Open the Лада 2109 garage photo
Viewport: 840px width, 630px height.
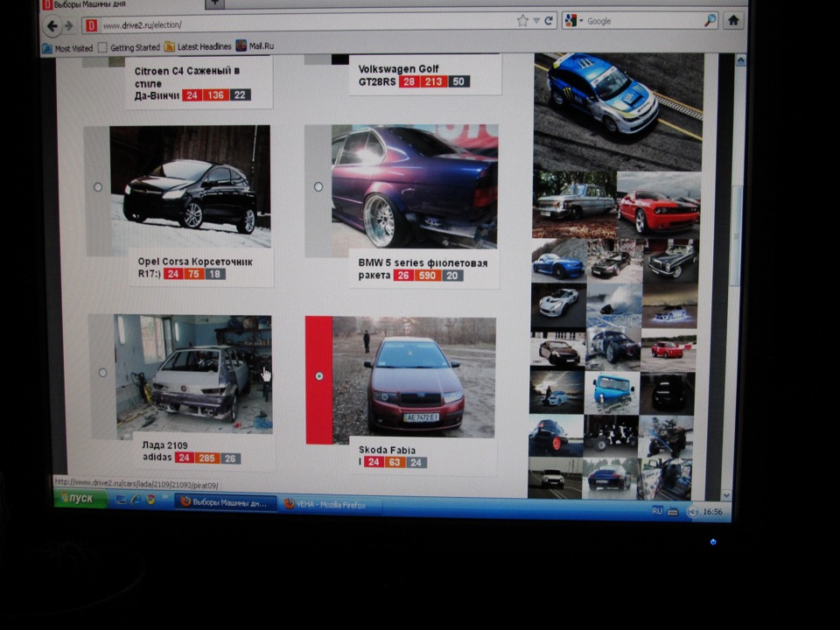193,374
